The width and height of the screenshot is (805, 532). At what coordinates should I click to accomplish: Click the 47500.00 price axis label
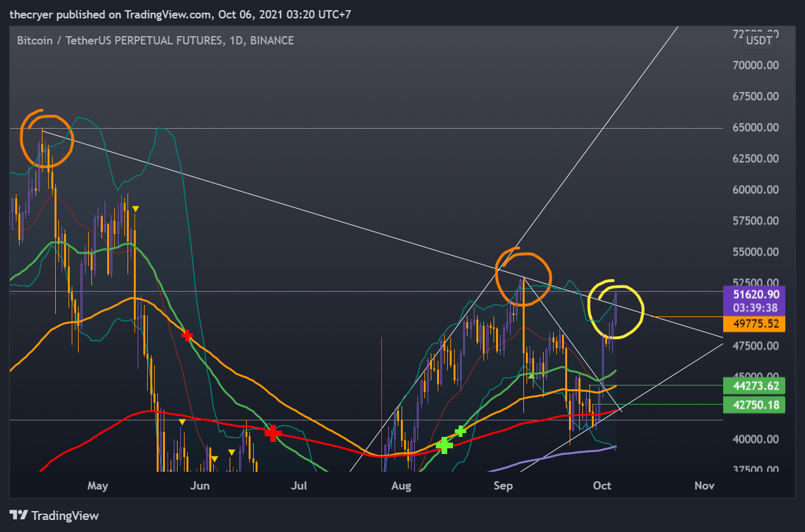755,346
